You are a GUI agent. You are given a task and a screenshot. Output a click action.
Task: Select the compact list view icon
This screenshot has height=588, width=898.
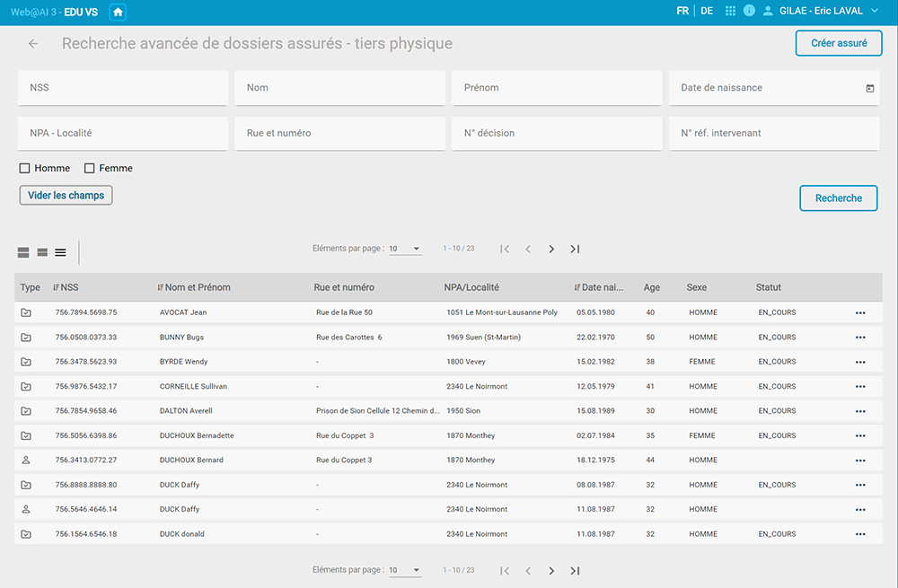(x=61, y=252)
